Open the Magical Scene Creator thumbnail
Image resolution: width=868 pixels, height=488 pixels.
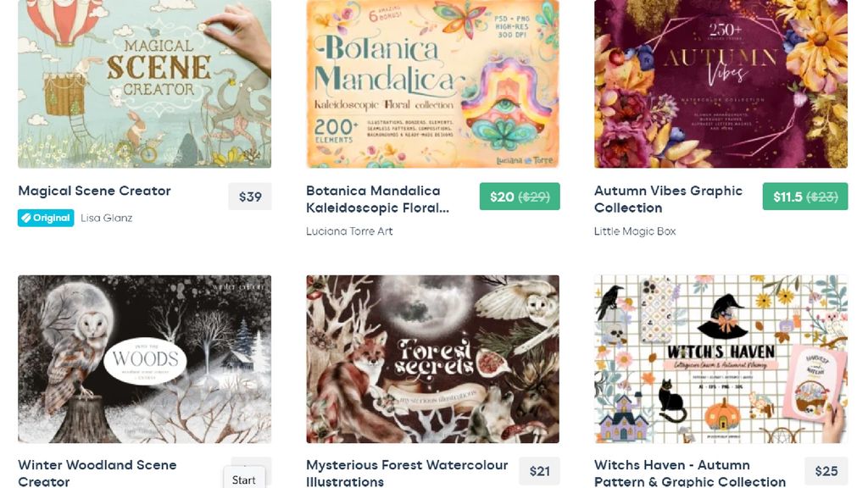pyautogui.click(x=144, y=83)
